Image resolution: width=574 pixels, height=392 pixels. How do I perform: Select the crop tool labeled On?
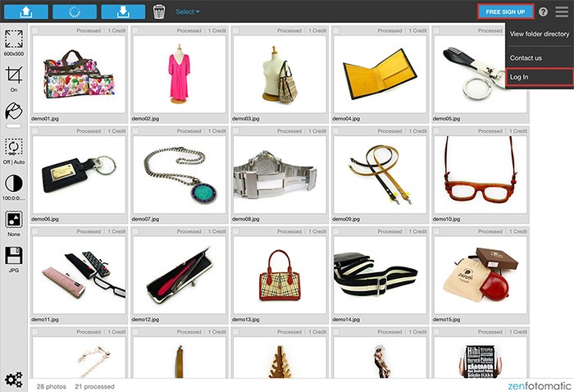[x=13, y=77]
